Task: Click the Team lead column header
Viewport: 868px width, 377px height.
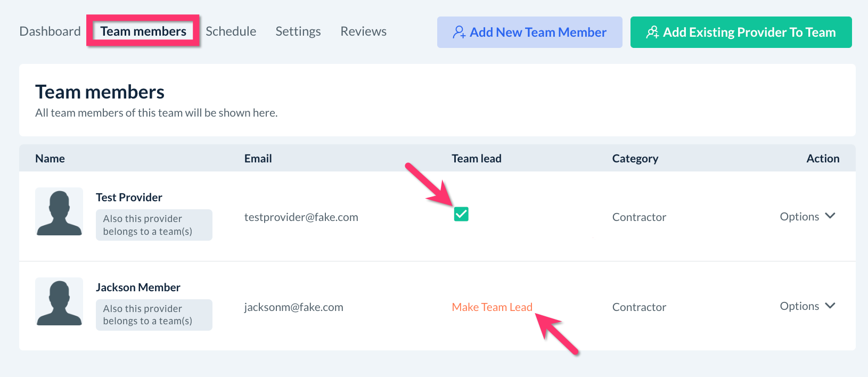Action: click(x=477, y=159)
